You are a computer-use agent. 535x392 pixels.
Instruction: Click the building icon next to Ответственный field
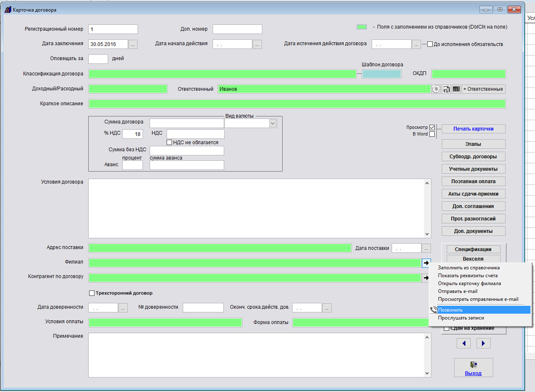coord(446,89)
